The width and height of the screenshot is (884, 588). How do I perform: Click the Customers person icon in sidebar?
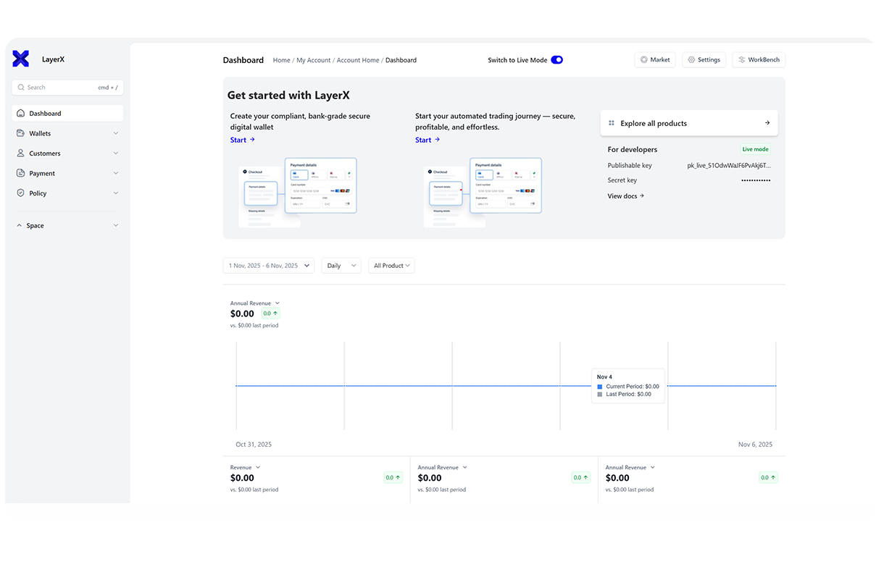(21, 154)
